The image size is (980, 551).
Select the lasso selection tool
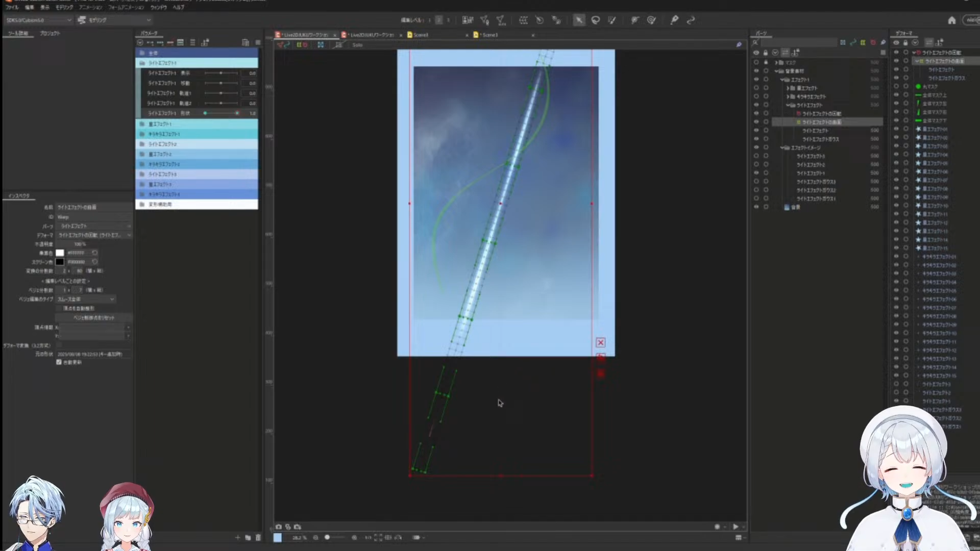pos(595,20)
